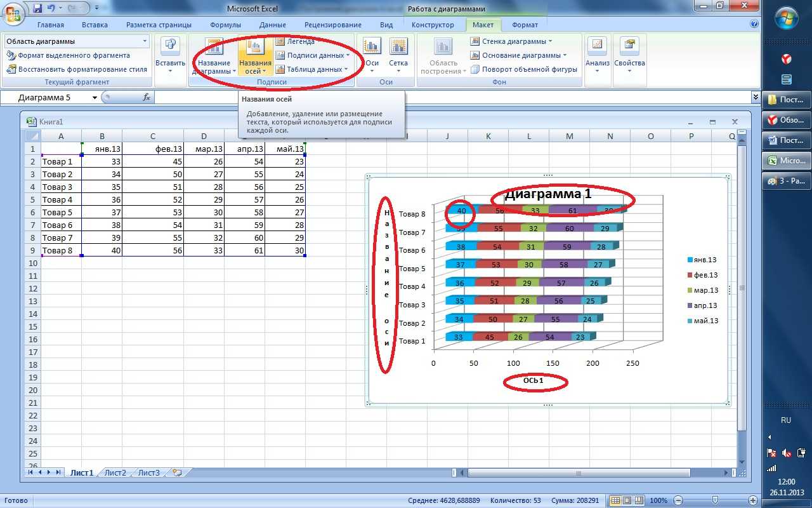The height and width of the screenshot is (508, 812).
Task: Zoom out with the minus button
Action: tap(678, 500)
